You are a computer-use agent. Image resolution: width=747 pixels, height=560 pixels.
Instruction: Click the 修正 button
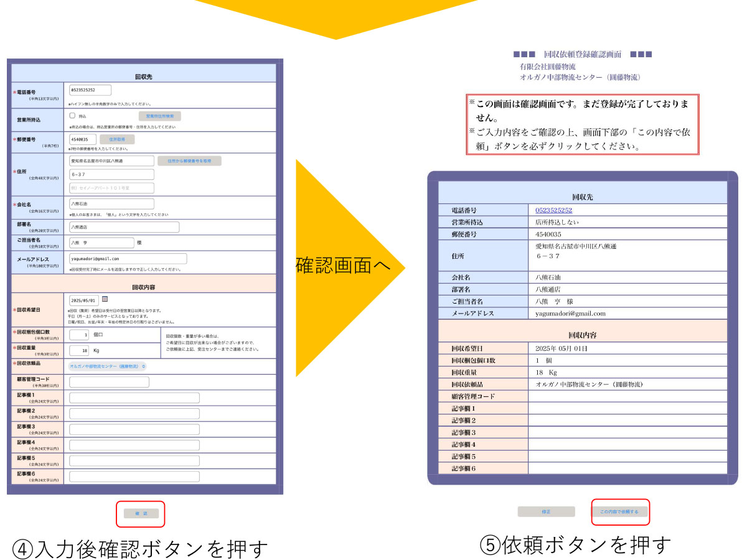(546, 511)
